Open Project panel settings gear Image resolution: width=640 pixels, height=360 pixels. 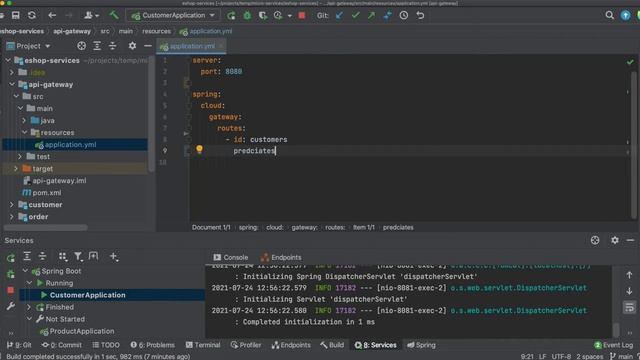(132, 46)
